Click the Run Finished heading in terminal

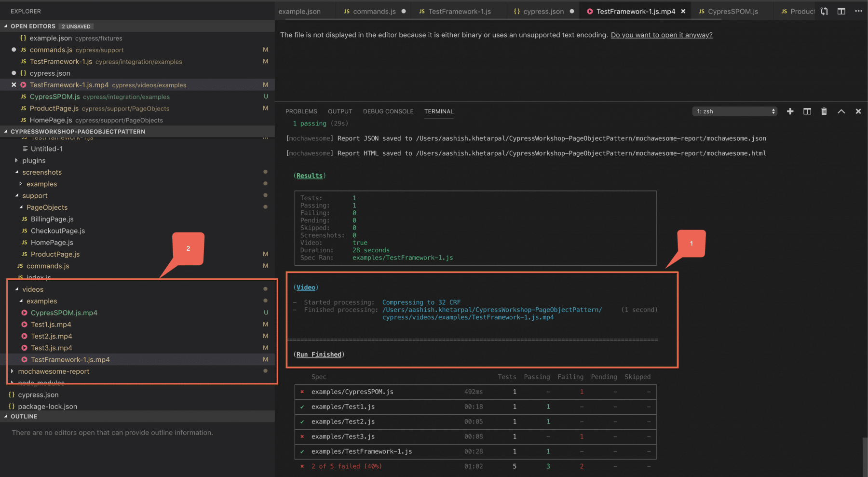[x=319, y=354]
